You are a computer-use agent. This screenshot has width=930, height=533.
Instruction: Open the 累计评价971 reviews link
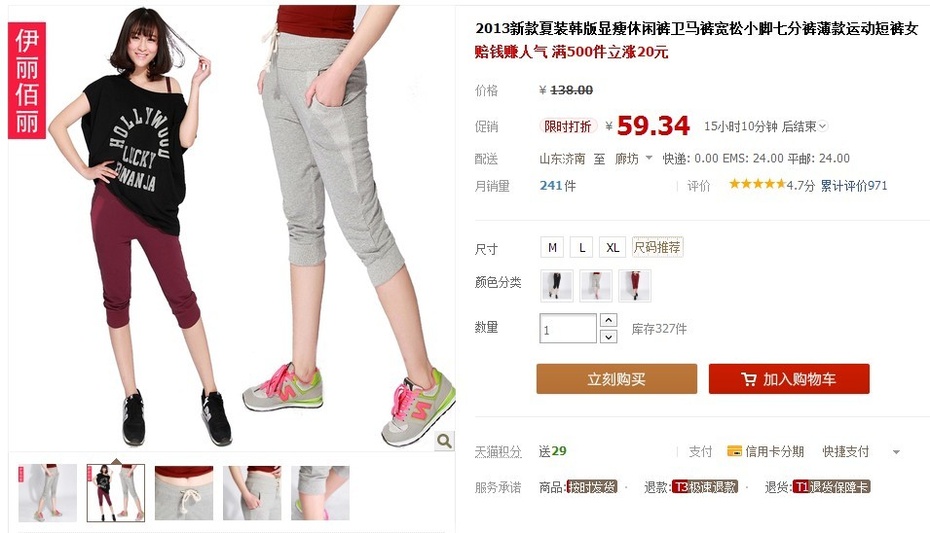[854, 186]
